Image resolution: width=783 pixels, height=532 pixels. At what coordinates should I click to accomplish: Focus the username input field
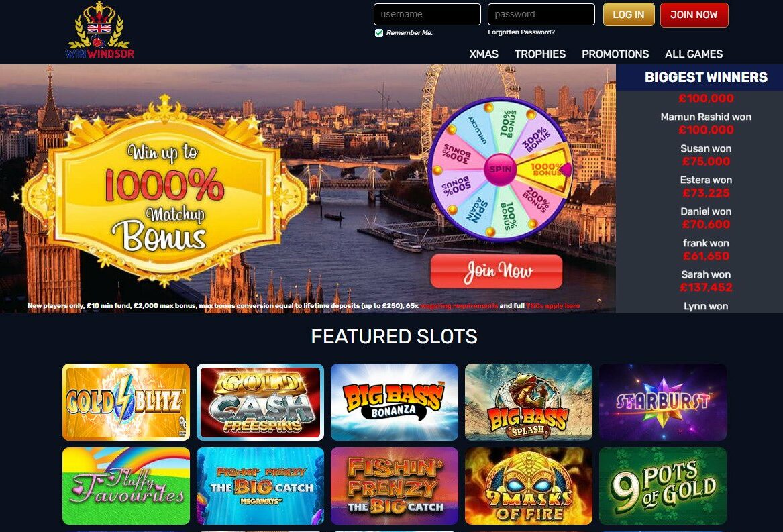point(427,15)
